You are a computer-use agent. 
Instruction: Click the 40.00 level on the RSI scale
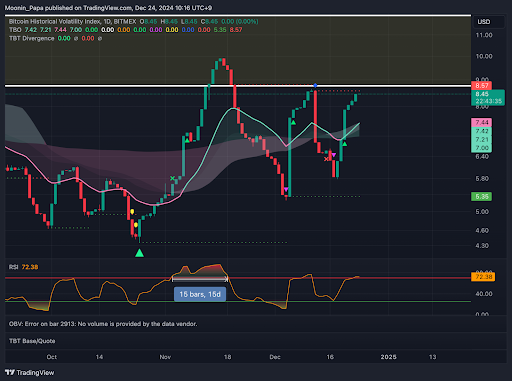click(484, 294)
